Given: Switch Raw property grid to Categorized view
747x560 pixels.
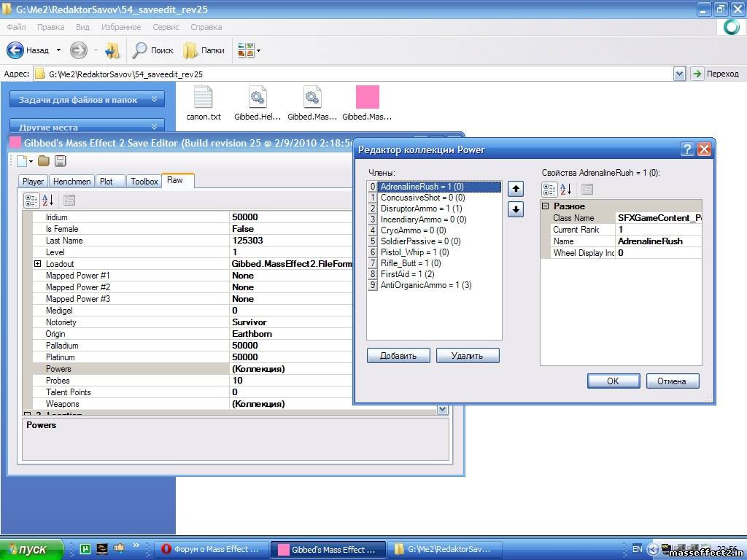Looking at the screenshot, I should pos(31,201).
